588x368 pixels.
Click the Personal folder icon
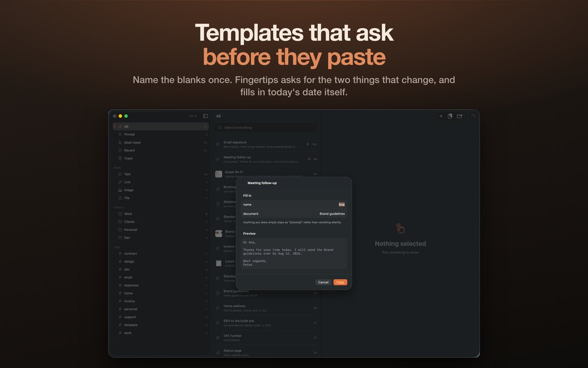click(120, 229)
